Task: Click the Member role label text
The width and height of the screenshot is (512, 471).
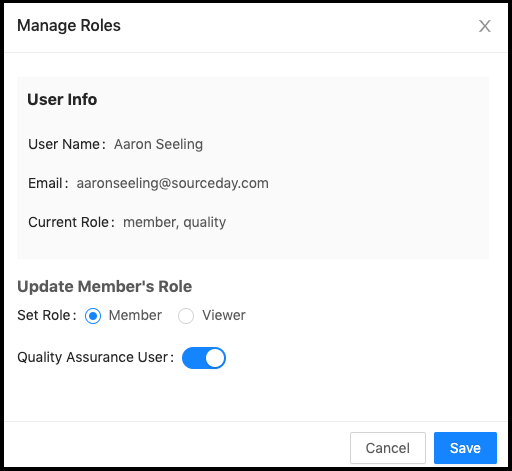Action: click(135, 315)
